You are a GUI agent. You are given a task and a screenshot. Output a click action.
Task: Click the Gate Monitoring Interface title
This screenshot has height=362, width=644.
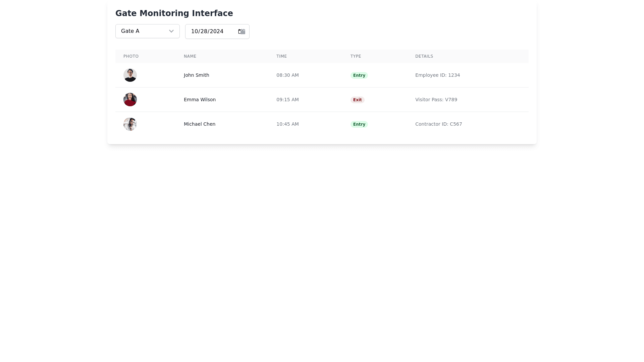tap(174, 13)
